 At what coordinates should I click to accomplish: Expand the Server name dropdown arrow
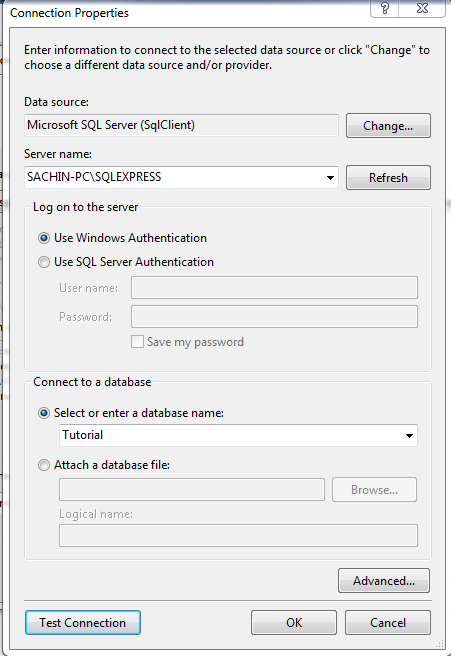coord(330,177)
